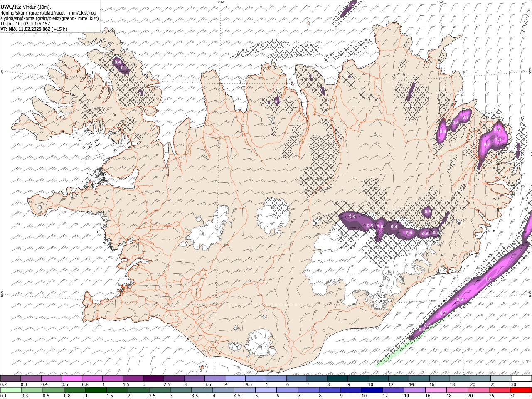532x399 pixels.
Task: Click the white 30 swatch in the upper scale
Action: (522, 378)
